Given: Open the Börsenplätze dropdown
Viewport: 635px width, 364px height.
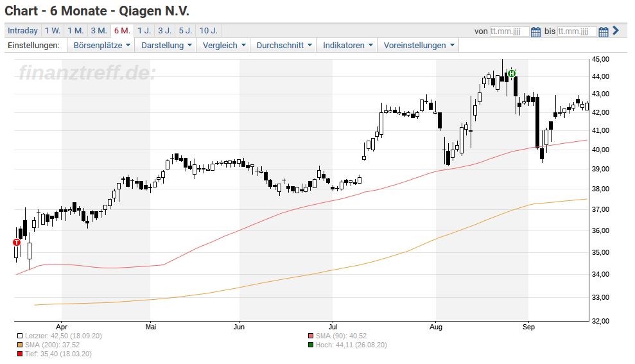Looking at the screenshot, I should (101, 46).
